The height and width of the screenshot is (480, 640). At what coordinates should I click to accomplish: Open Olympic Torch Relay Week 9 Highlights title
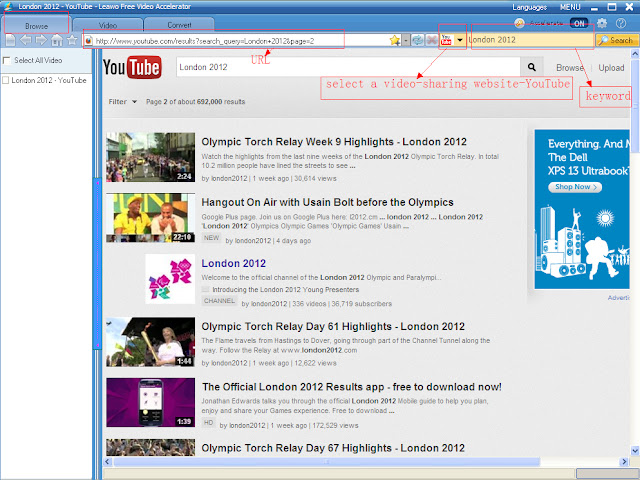point(334,142)
